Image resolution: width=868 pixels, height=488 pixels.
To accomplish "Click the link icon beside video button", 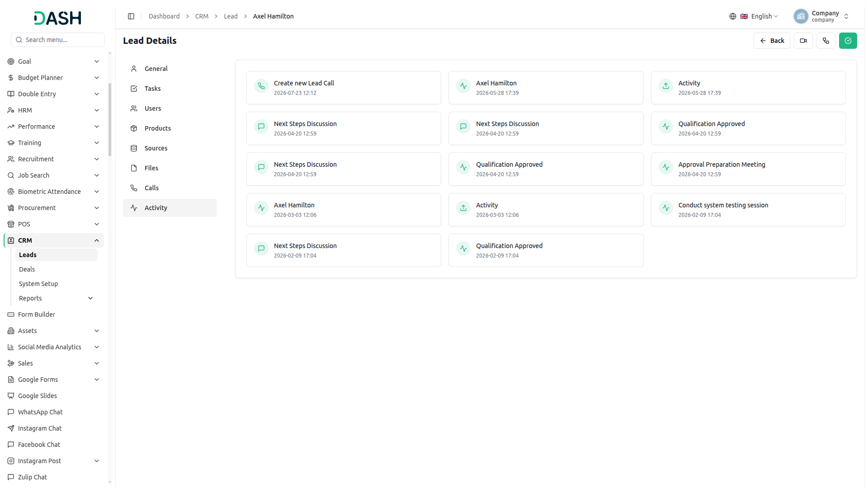I will (x=826, y=41).
